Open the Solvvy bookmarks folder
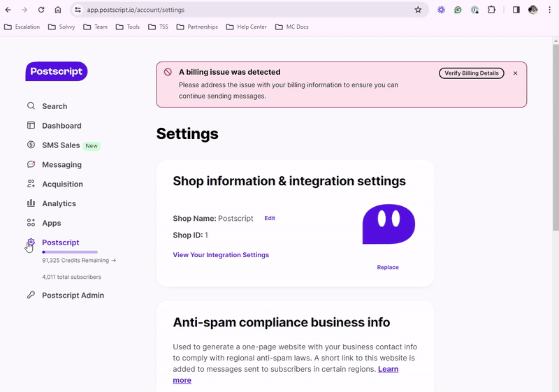This screenshot has height=392, width=559. [x=61, y=27]
